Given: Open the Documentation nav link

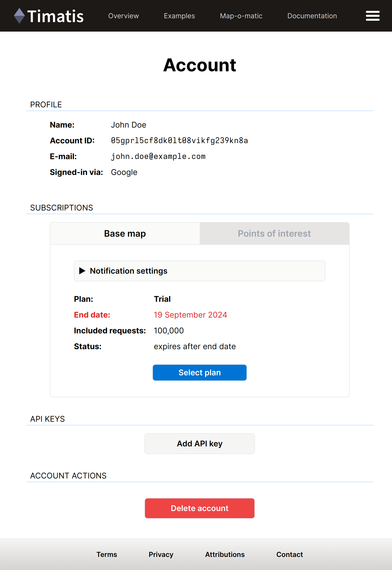Looking at the screenshot, I should point(312,16).
